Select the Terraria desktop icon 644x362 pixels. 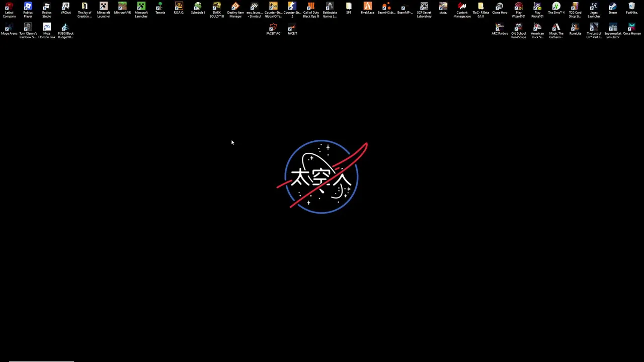(x=160, y=9)
